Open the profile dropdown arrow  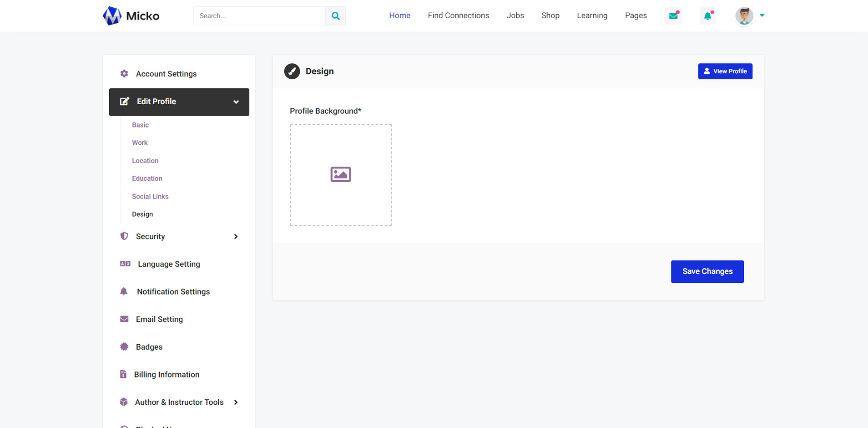tap(762, 15)
